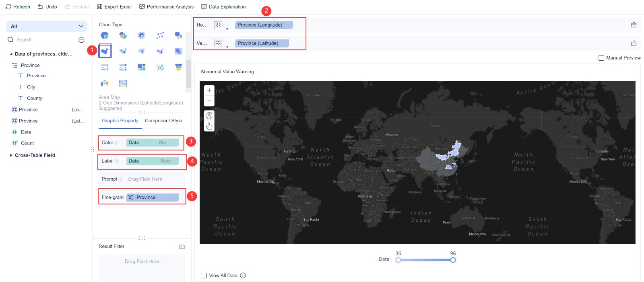Click the Refresh button
This screenshot has height=282, width=644.
click(18, 7)
